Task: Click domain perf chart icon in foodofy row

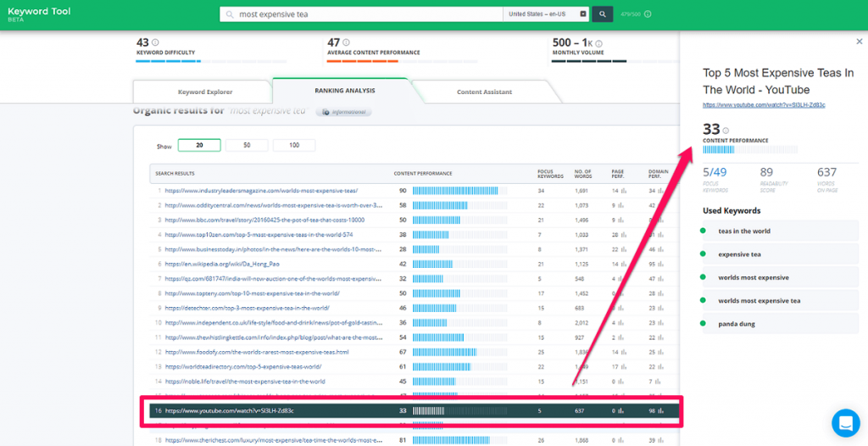Action: coord(659,352)
